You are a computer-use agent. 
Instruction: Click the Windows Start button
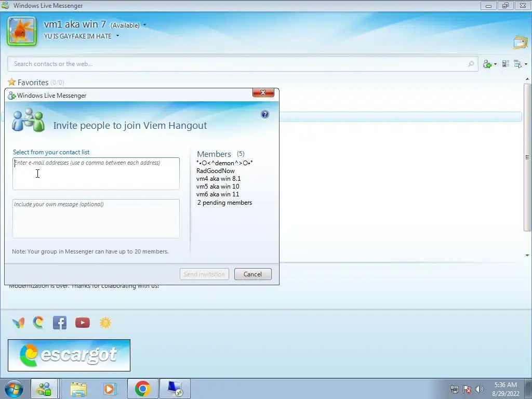click(14, 389)
